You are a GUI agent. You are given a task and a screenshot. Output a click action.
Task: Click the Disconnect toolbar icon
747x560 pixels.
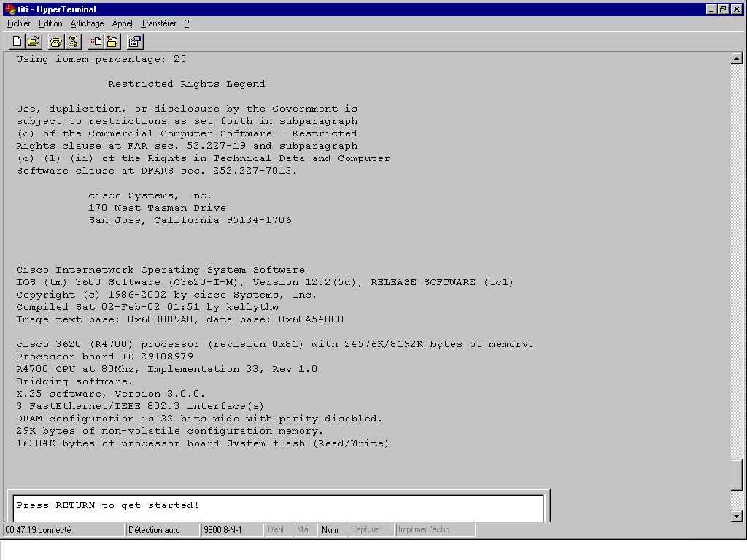pyautogui.click(x=73, y=42)
